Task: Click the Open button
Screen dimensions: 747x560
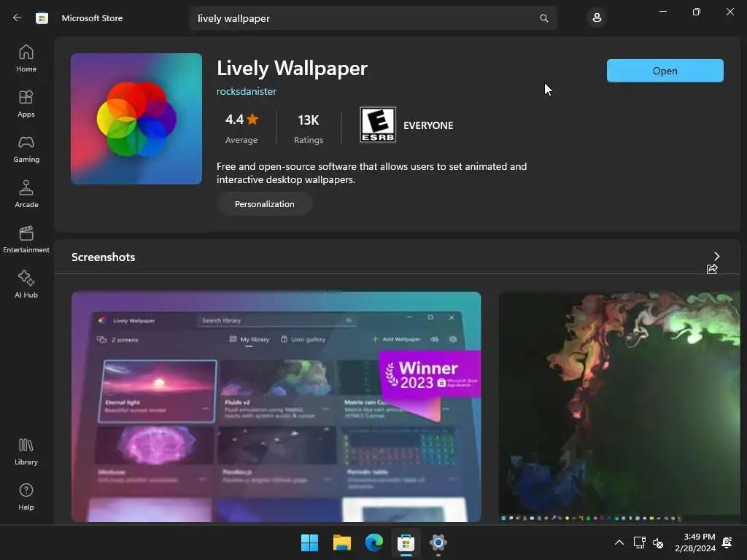Action: 665,71
